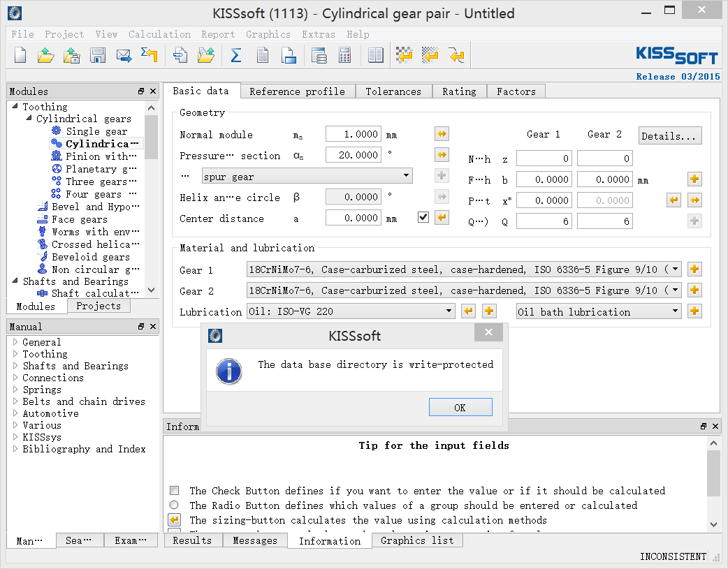The image size is (728, 569).
Task: Close the write-protected message dialog
Action: tap(488, 332)
